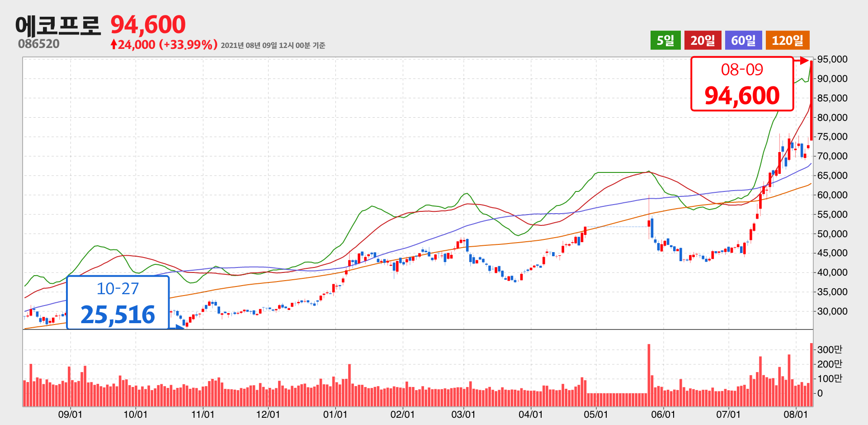Click the 09/01 date axis label
Screen dimensions: 868x425
point(70,414)
